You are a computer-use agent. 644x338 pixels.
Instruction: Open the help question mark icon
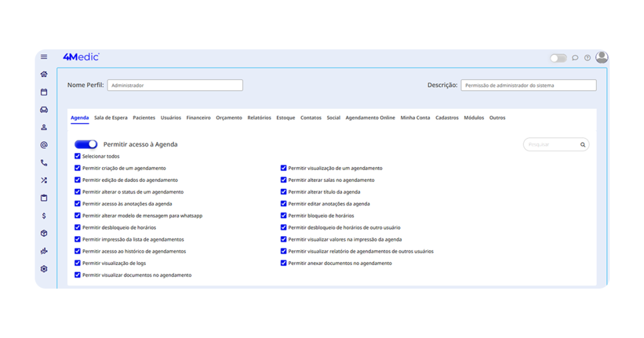[587, 58]
